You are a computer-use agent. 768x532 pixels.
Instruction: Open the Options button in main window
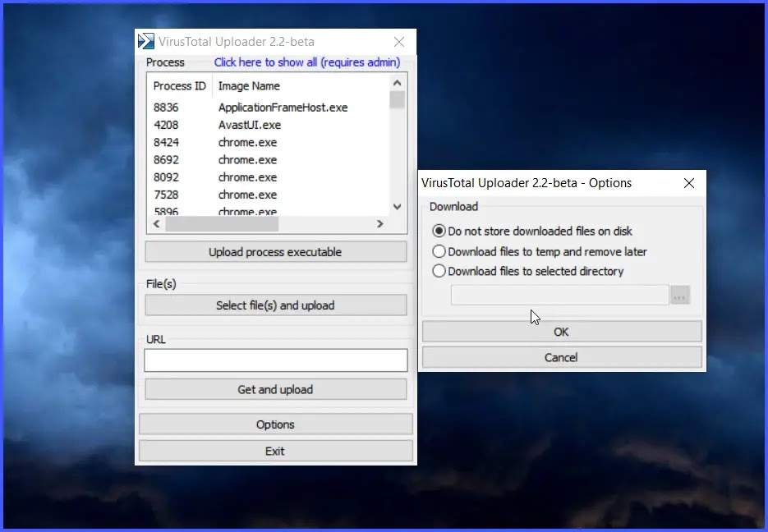[276, 424]
